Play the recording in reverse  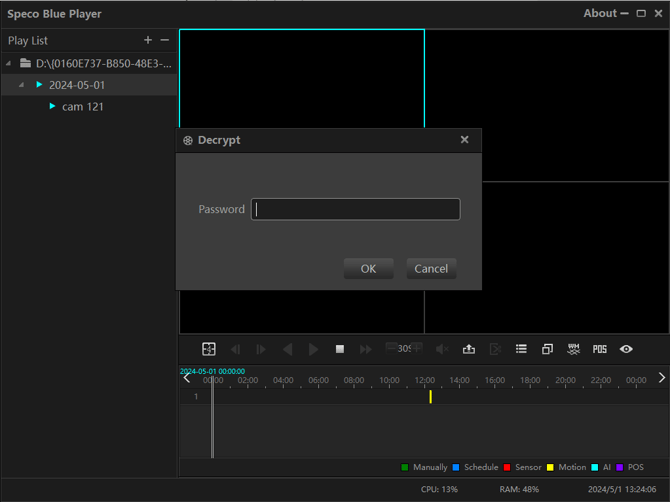pyautogui.click(x=288, y=349)
